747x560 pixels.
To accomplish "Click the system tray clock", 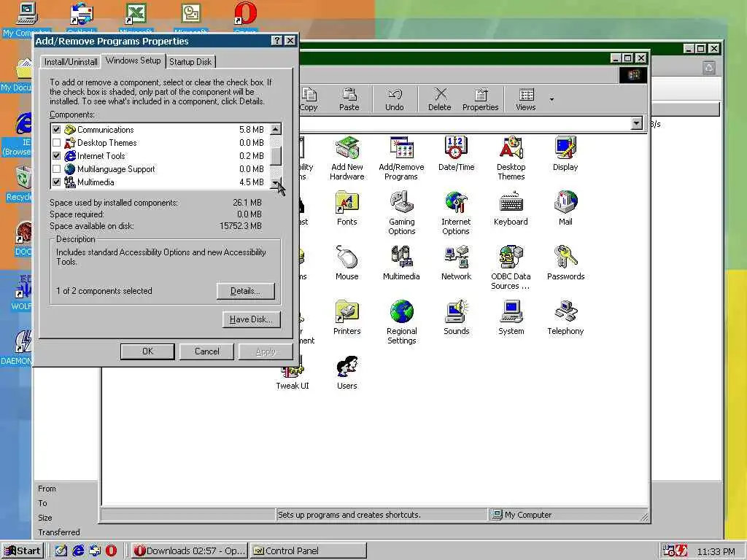I will [716, 551].
